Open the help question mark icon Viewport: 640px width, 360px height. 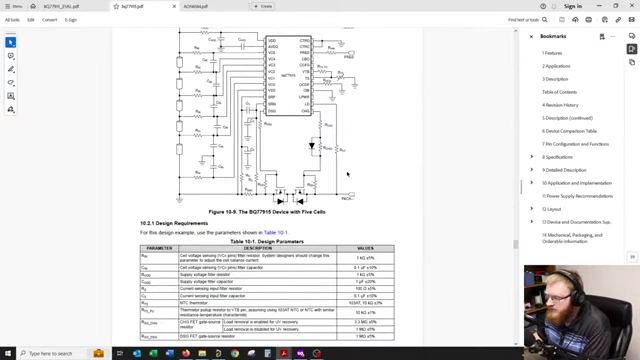(543, 6)
